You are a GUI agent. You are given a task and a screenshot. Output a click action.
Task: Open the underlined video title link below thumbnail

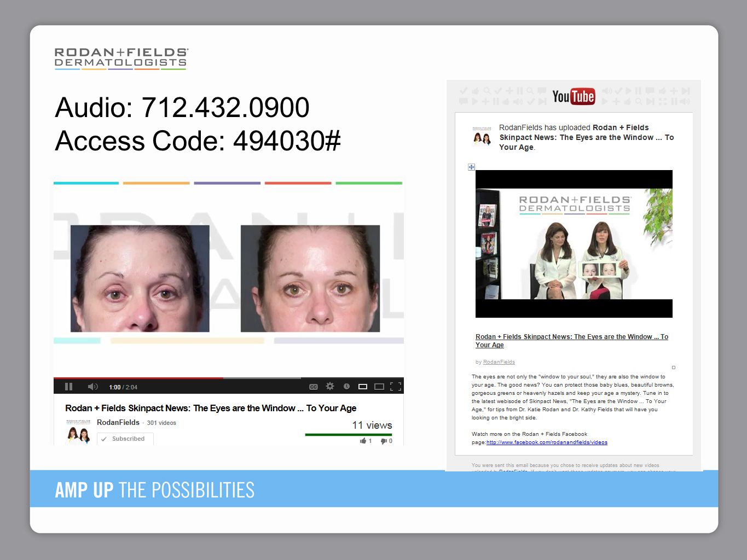tap(572, 341)
